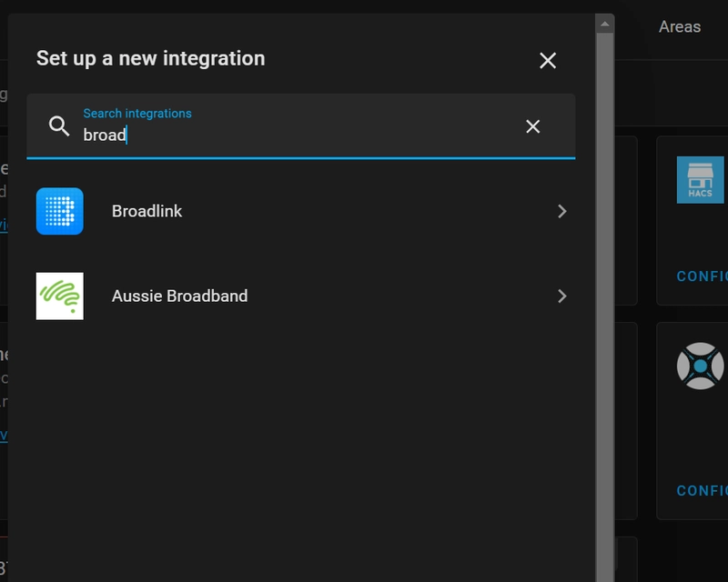This screenshot has width=728, height=582.
Task: Open the CONFIGURE link on the HACS card
Action: (x=705, y=274)
